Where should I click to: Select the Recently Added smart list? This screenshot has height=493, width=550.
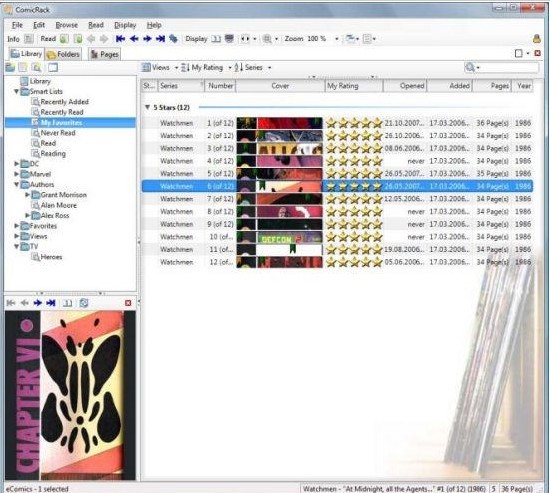pos(60,102)
